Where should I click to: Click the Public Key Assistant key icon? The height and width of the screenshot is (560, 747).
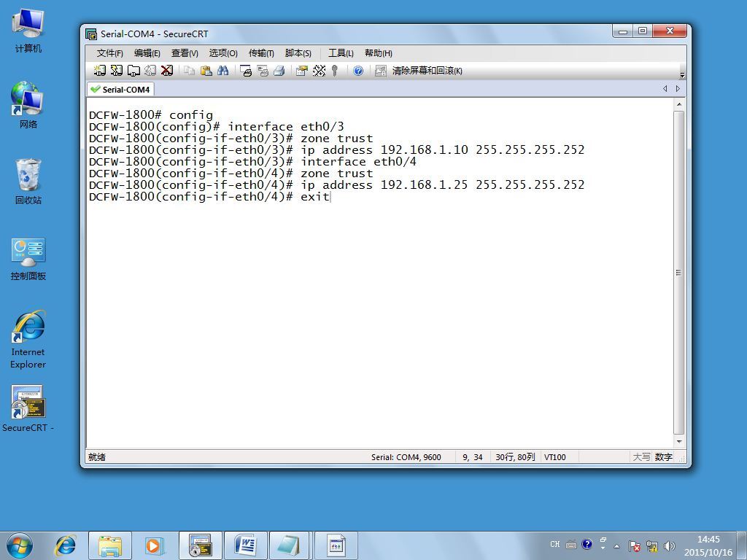335,71
